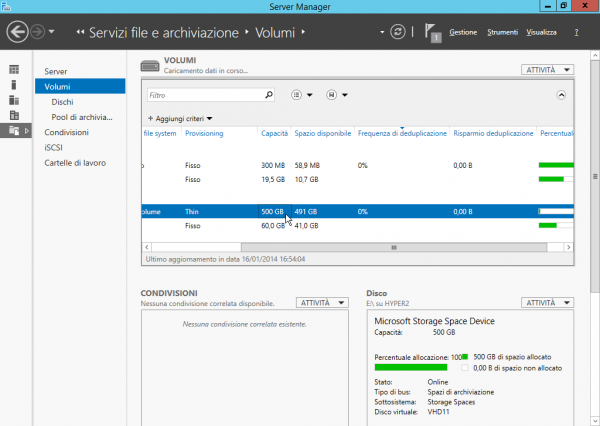Select the 60,0 GB volume row
The width and height of the screenshot is (600, 426).
(x=357, y=226)
